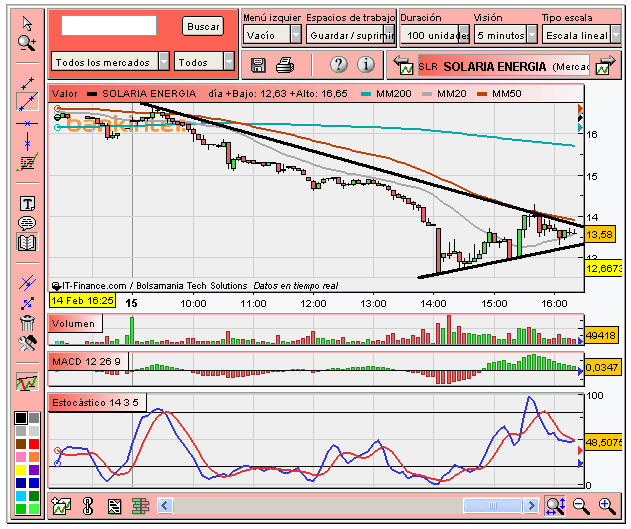This screenshot has width=631, height=529.
Task: Select the speech bubble comment tool
Action: [x=27, y=222]
